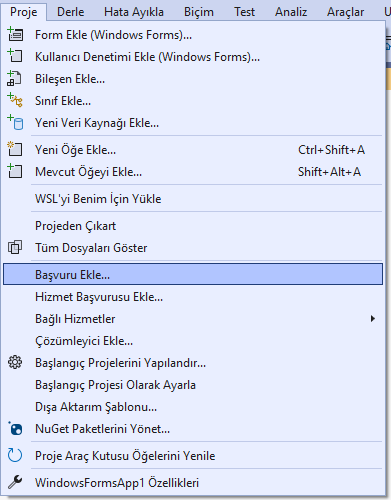This screenshot has width=391, height=500.
Task: Click the wrench icon for WindowsFormsApp1 Özellikleri
Action: (x=15, y=482)
